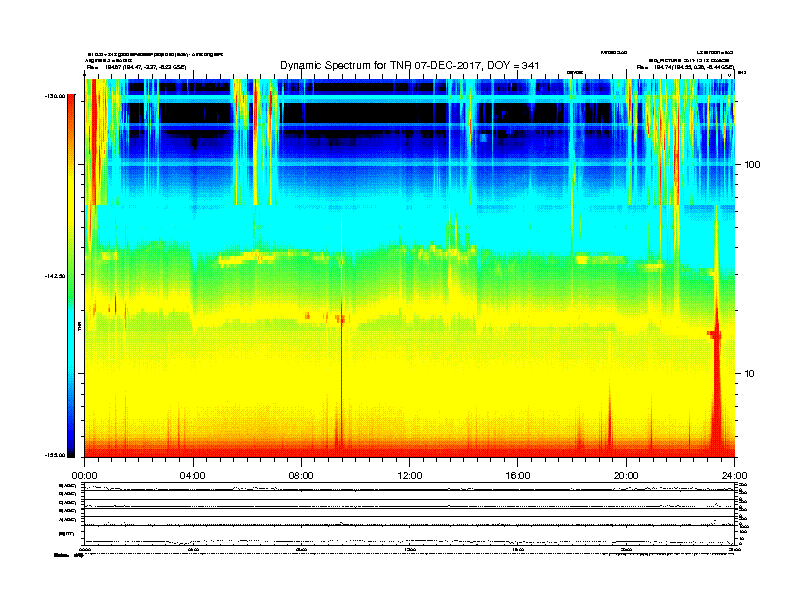Click the '100' frequency axis label
The width and height of the screenshot is (792, 612).
tap(752, 165)
